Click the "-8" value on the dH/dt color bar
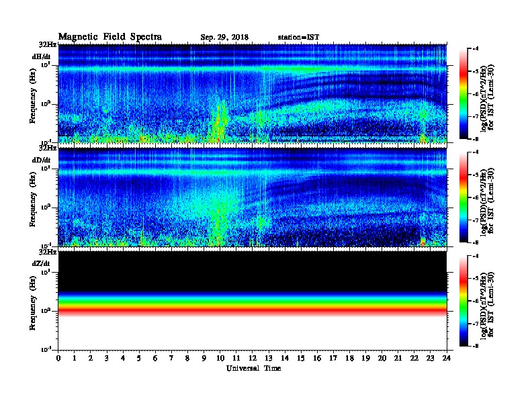 pyautogui.click(x=476, y=139)
